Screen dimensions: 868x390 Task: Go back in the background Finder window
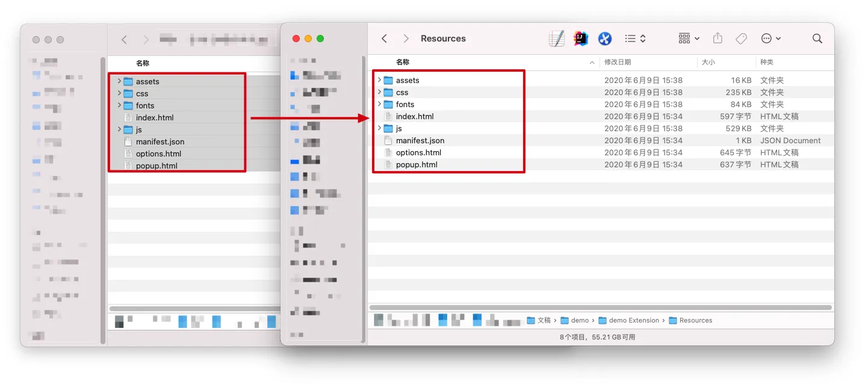click(x=124, y=40)
